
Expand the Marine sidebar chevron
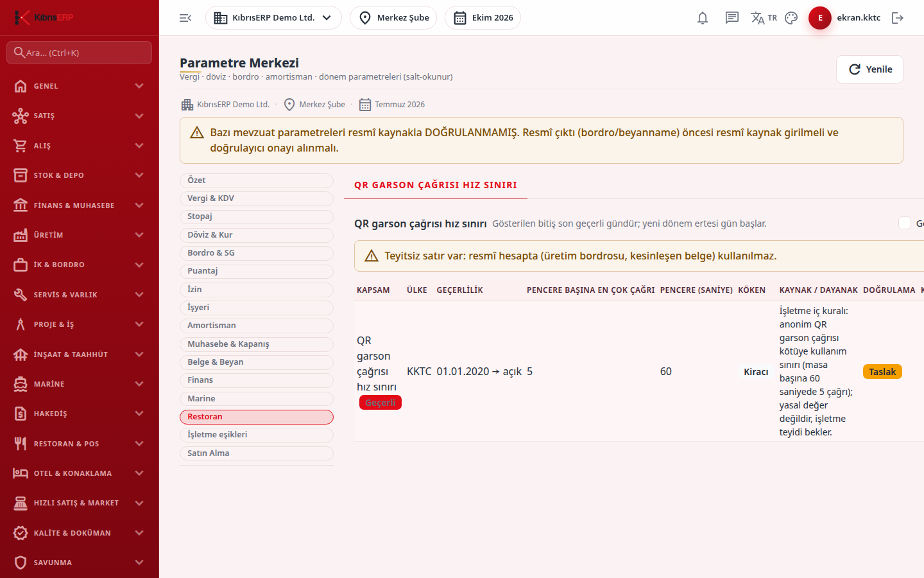coord(139,384)
